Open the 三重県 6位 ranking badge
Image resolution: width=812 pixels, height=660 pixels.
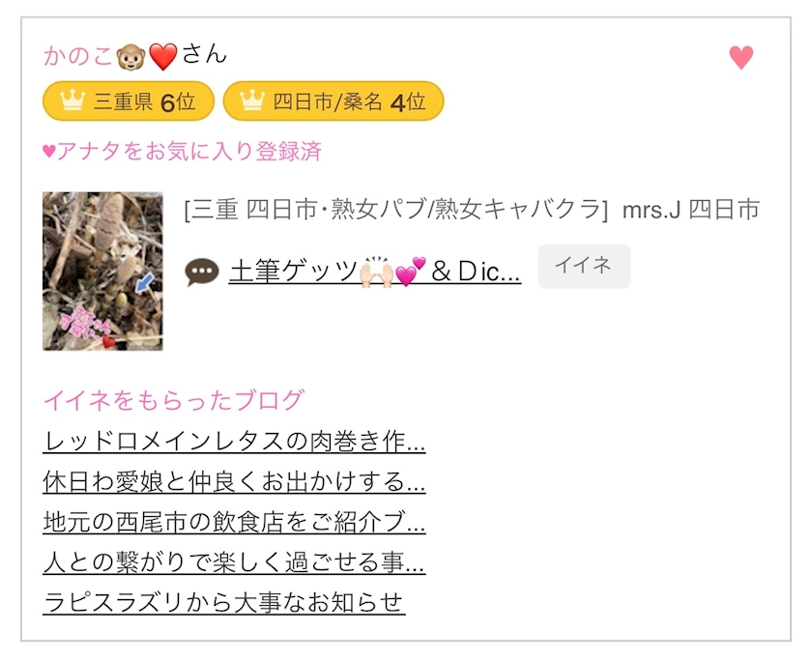[x=129, y=100]
